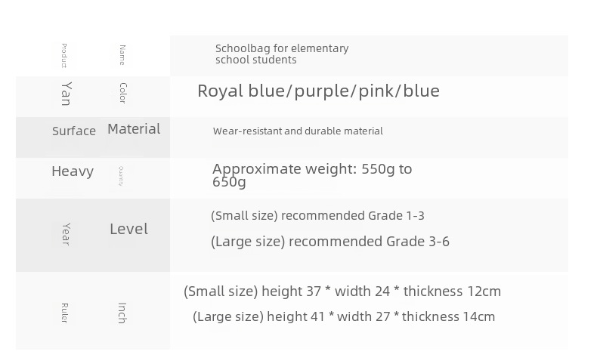Click 'Approximate weight: 550g to 650g' text
This screenshot has width=597, height=364.
(312, 175)
